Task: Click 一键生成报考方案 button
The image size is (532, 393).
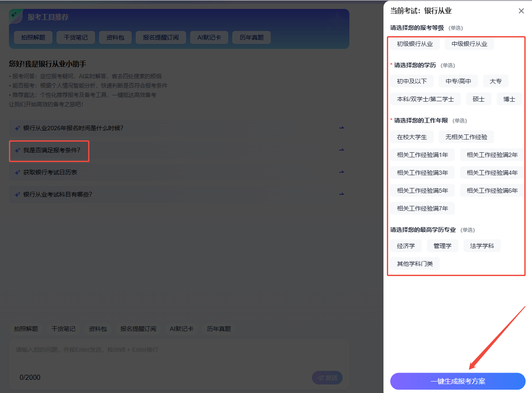Action: (458, 381)
